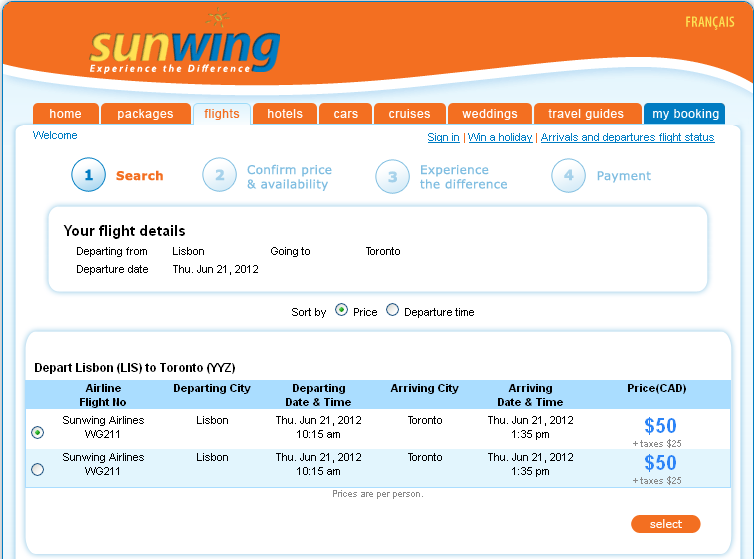Click the Departing City column header
This screenshot has height=559, width=754.
point(212,388)
